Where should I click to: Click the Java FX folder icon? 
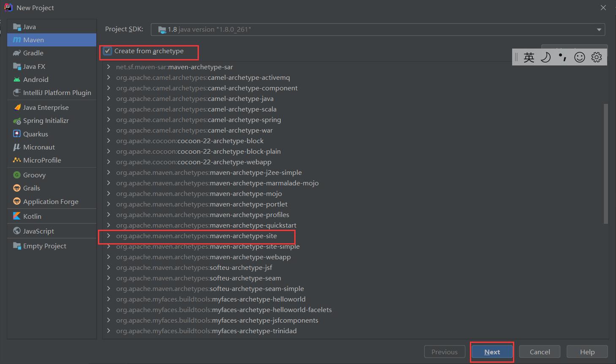tap(17, 66)
